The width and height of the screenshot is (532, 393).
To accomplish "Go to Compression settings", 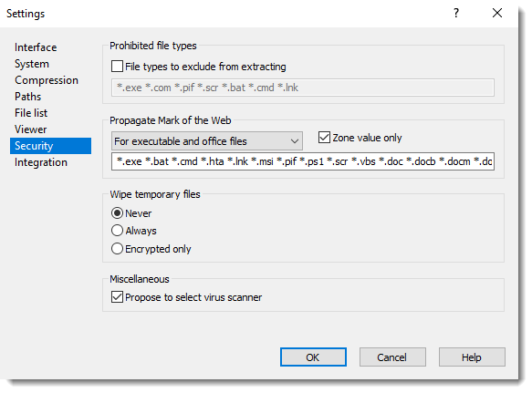I will point(47,80).
